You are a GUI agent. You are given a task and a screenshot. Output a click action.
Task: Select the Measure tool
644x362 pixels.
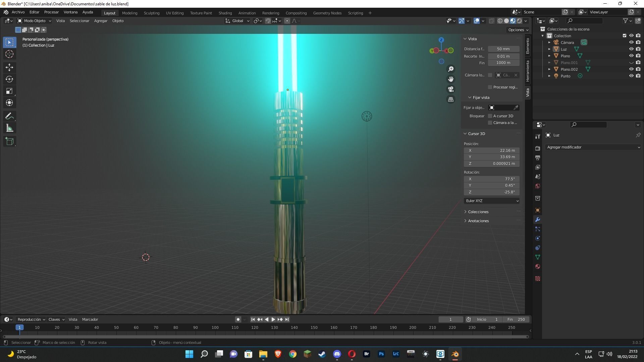9,128
